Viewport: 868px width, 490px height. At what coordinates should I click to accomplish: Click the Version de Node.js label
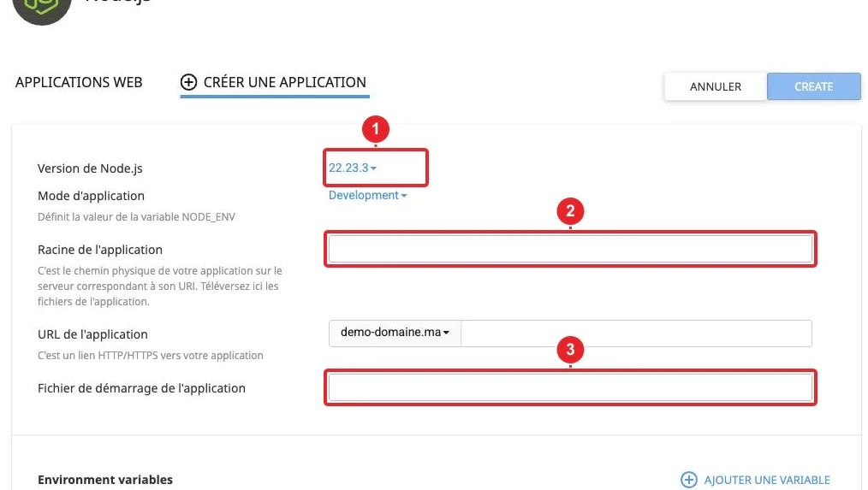coord(90,168)
